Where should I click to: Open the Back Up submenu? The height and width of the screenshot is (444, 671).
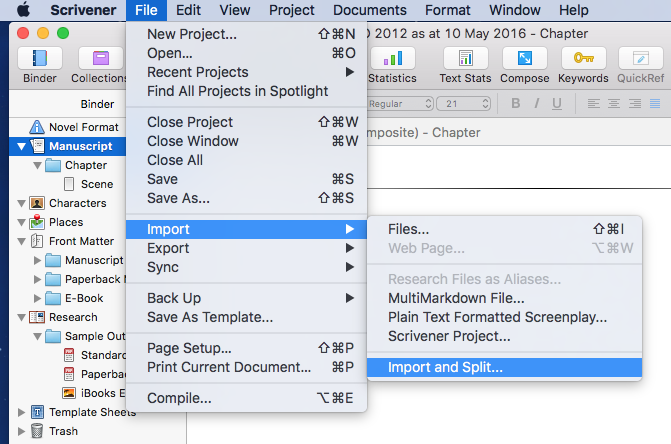246,298
